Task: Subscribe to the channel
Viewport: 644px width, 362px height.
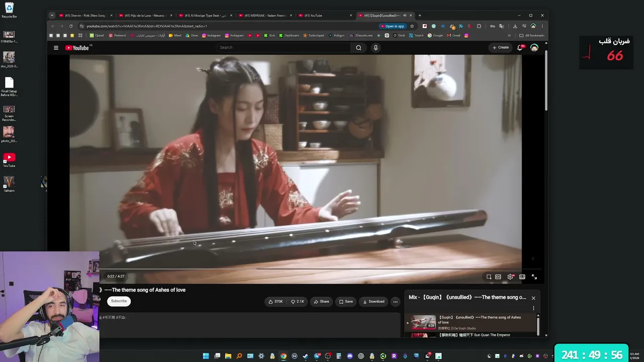Action: pos(119,301)
